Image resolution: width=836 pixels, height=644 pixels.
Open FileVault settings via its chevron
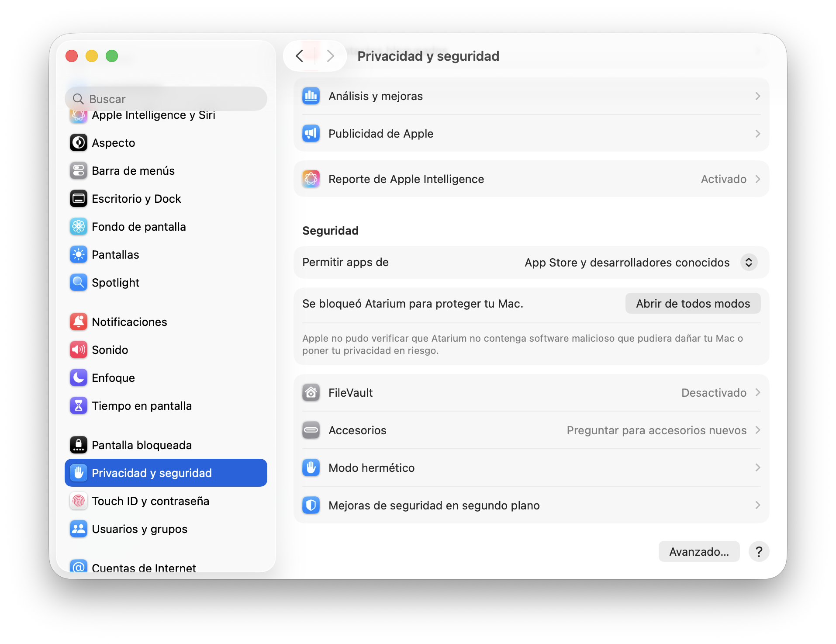pos(758,393)
